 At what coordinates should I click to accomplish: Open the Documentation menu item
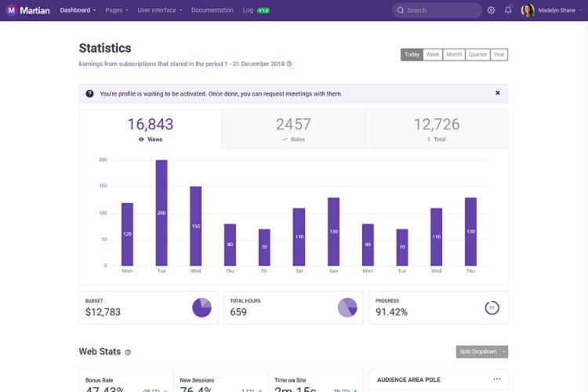tap(212, 10)
